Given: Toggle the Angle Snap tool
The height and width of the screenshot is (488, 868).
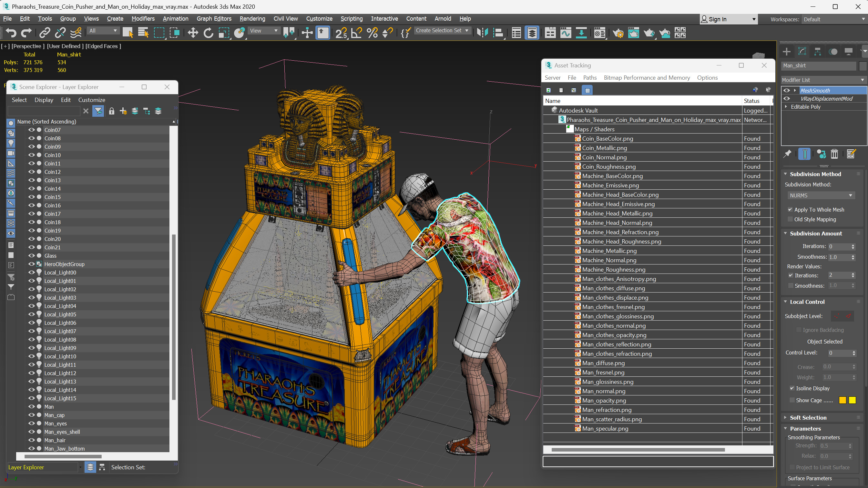Looking at the screenshot, I should pyautogui.click(x=356, y=33).
